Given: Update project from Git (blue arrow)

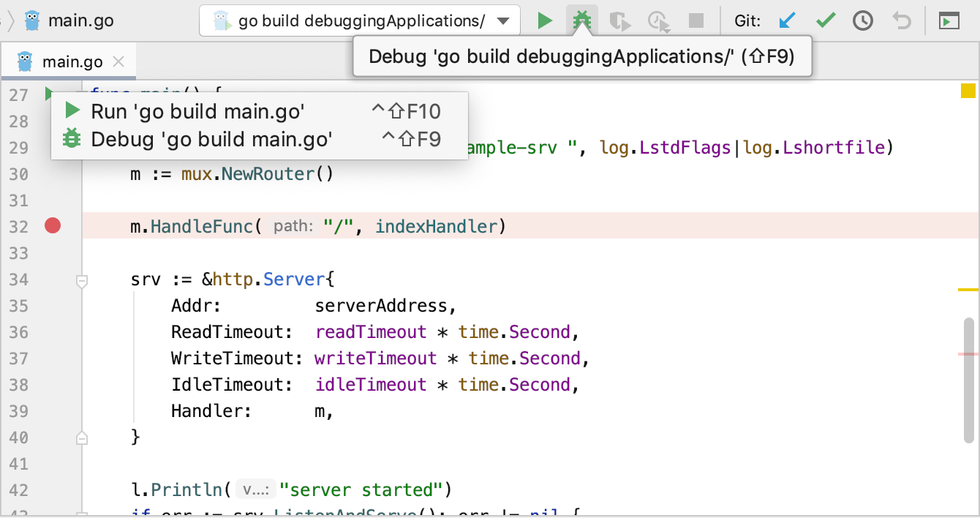Looking at the screenshot, I should 787,20.
